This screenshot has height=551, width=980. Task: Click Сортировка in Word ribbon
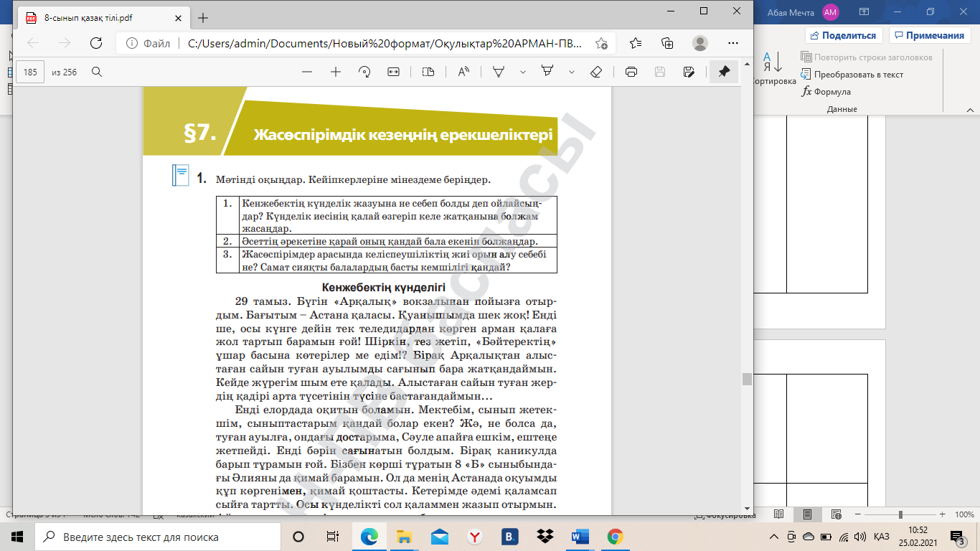[772, 70]
